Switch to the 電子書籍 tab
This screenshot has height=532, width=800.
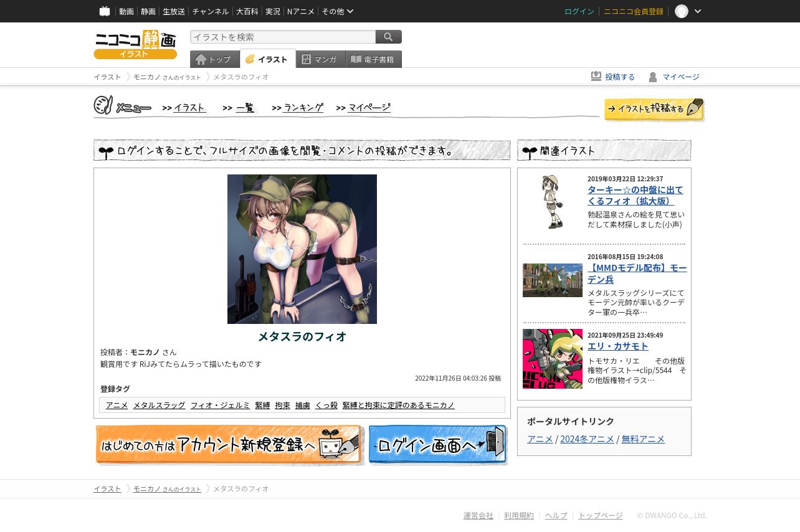tap(374, 59)
